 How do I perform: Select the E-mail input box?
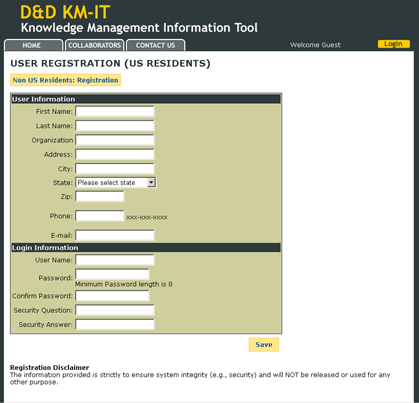pos(115,235)
